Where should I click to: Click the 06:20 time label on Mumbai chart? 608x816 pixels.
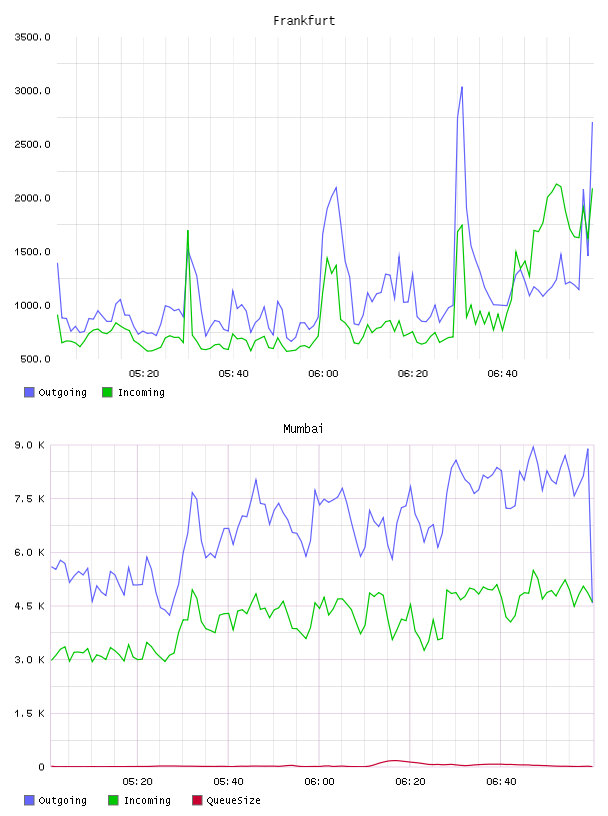tap(410, 782)
